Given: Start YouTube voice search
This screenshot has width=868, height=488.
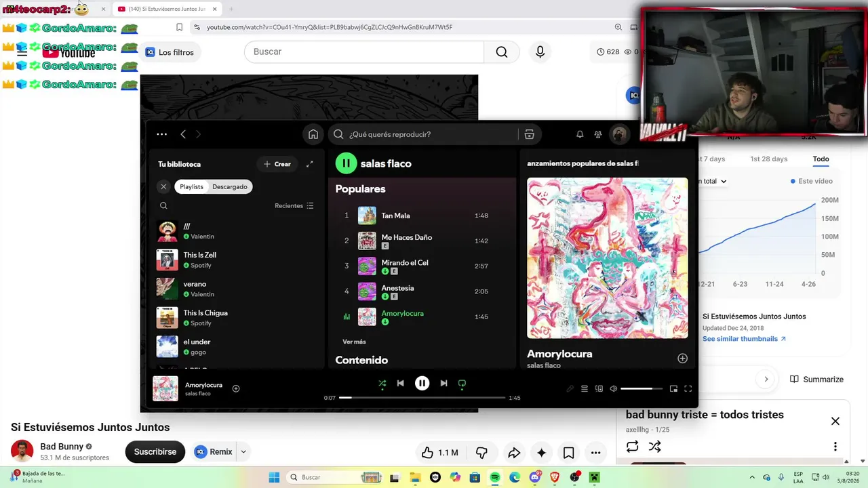Looking at the screenshot, I should (x=540, y=52).
